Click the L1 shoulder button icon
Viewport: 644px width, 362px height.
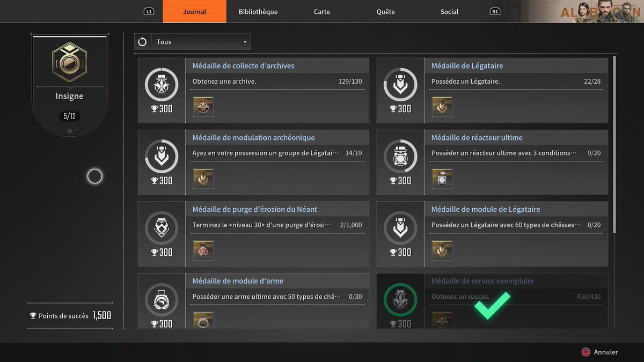tap(149, 11)
